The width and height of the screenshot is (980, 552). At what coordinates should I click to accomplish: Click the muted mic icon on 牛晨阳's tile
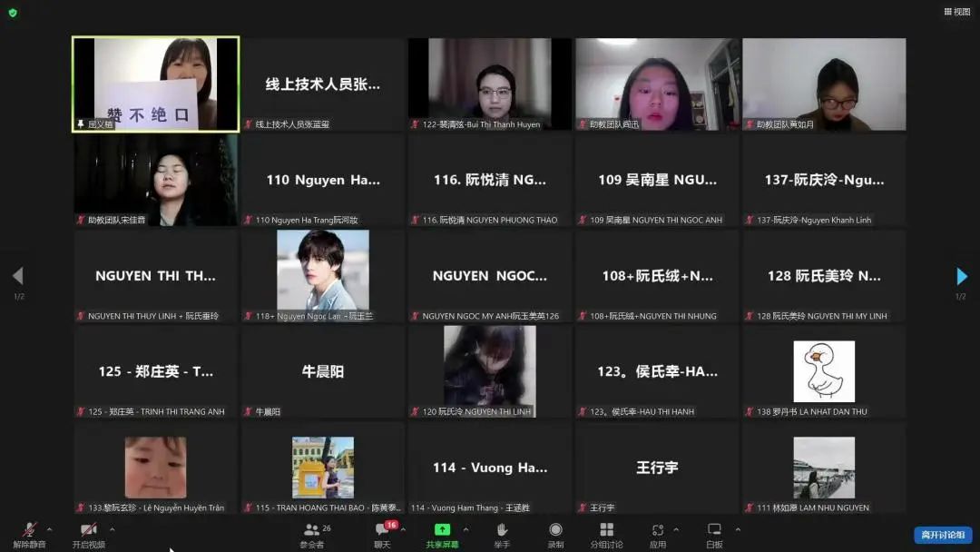pyautogui.click(x=249, y=410)
